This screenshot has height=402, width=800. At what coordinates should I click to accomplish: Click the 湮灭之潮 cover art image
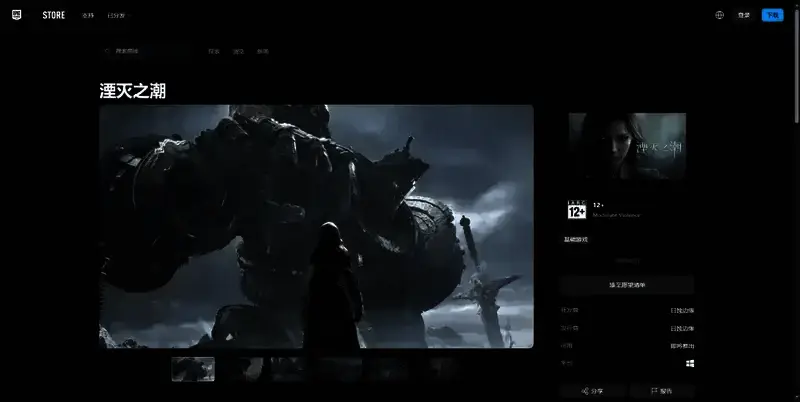click(x=627, y=146)
